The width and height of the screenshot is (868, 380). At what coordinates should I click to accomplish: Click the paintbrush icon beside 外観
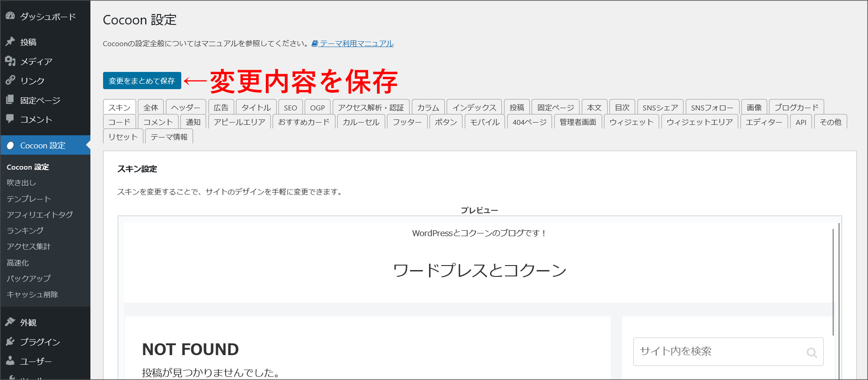(x=10, y=322)
